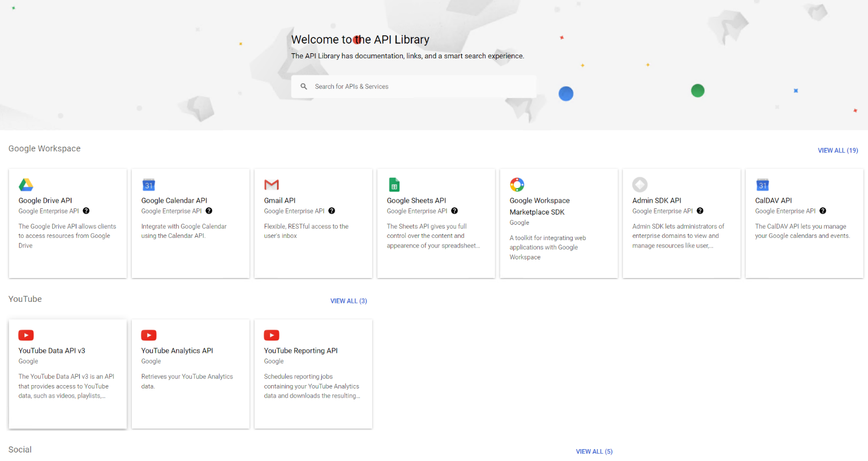Screen dimensions: 868x461
Task: Click the Google Sheets API icon
Action: point(394,184)
